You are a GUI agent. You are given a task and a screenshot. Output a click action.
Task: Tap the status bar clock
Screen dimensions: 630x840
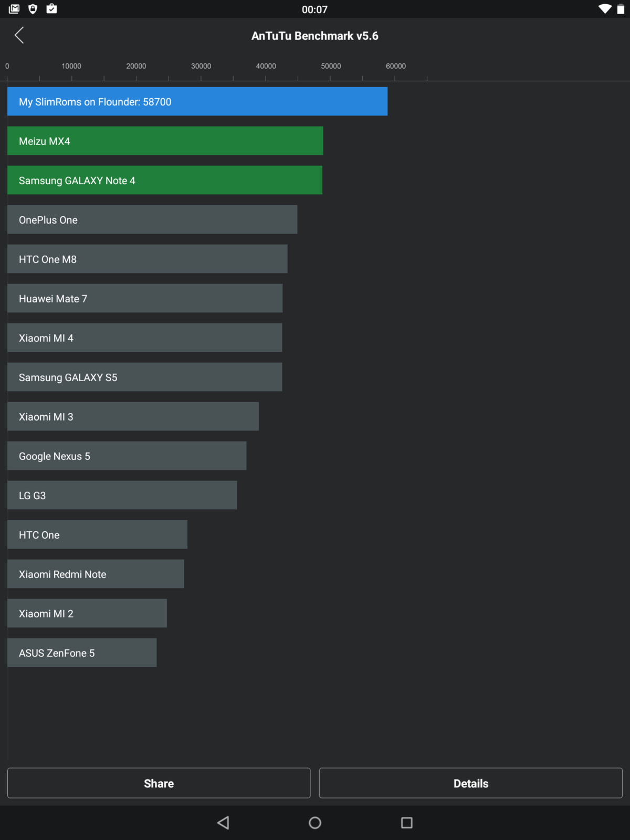pos(314,9)
